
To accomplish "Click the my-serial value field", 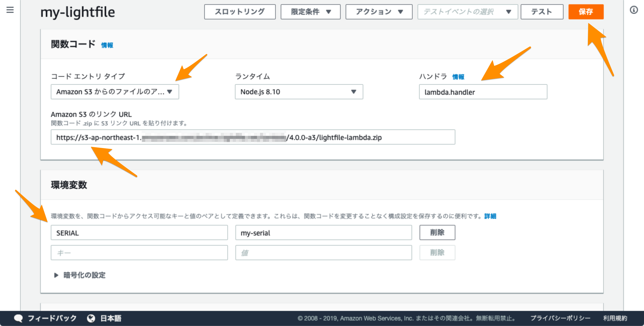I will pos(324,232).
